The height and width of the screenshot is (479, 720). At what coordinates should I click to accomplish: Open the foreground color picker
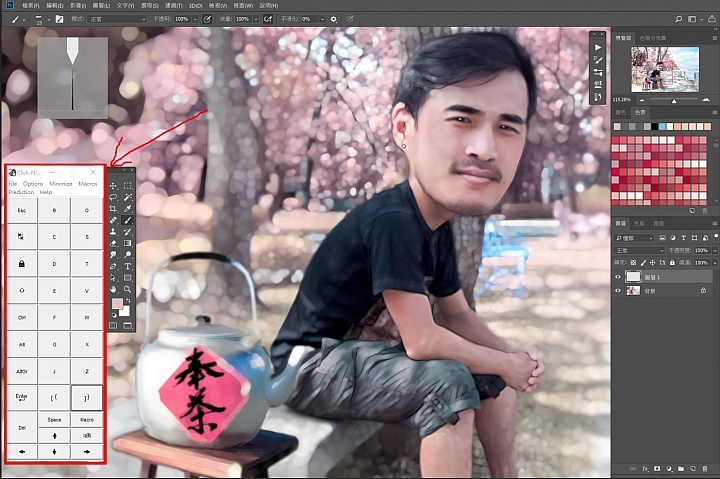(x=117, y=304)
